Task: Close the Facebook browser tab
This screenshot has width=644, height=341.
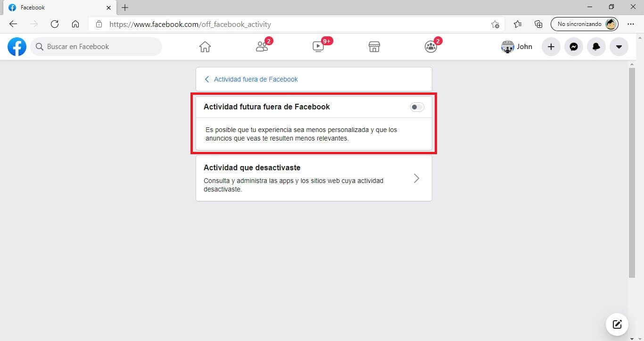Action: [x=108, y=8]
